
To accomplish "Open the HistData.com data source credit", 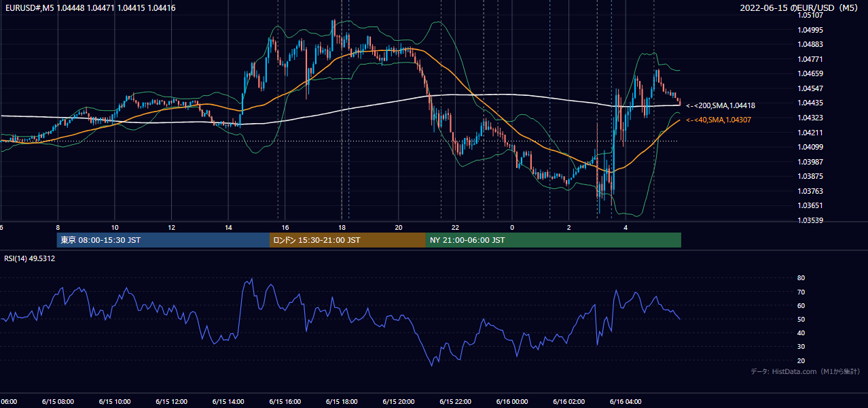I will tap(806, 371).
